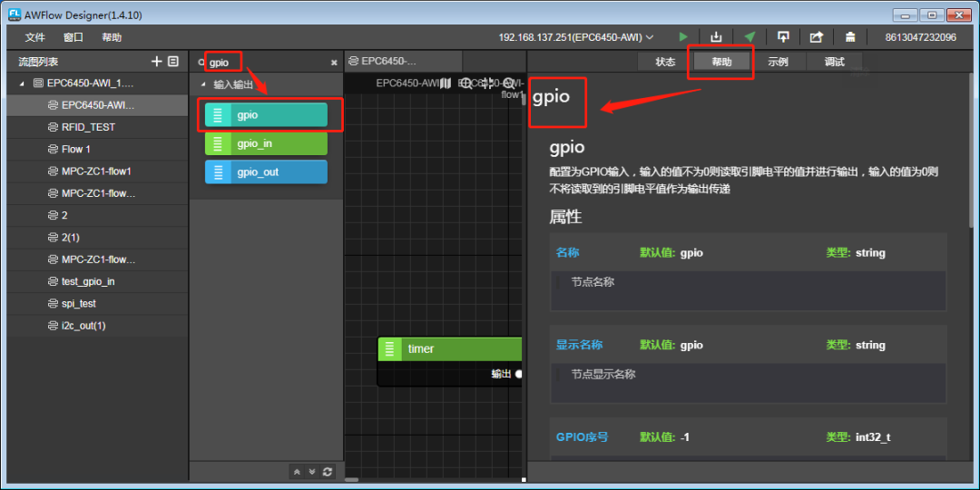Switch to the 帮助 tab in right panel
The height and width of the screenshot is (490, 980).
[x=722, y=62]
